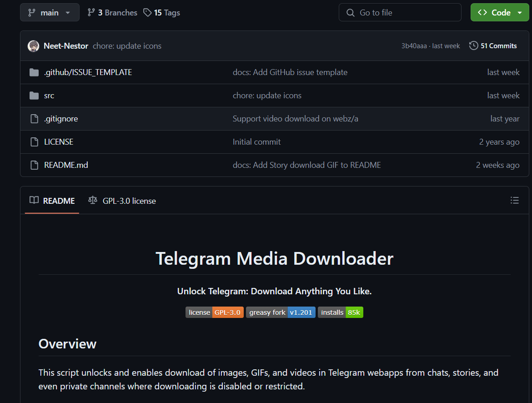
Task: Click the search magnifier in Go to file
Action: coord(350,12)
